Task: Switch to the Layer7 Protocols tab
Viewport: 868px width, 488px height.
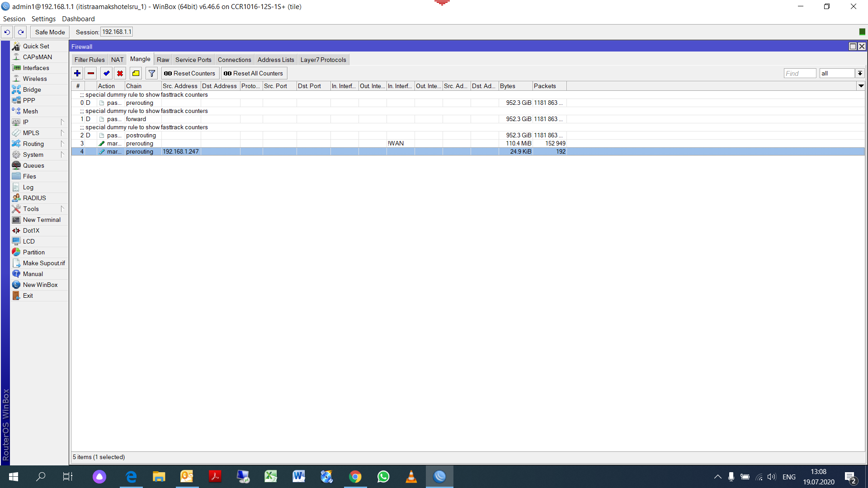Action: (323, 60)
